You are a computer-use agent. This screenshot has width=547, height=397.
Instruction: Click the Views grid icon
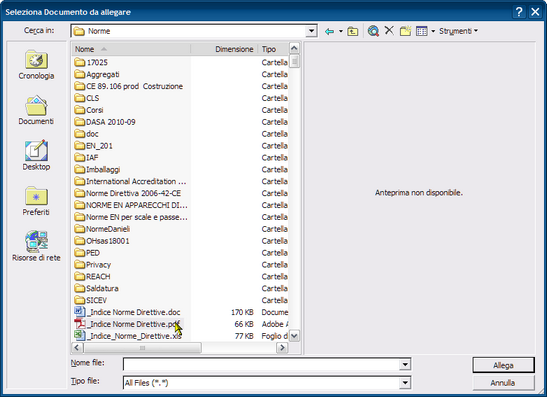click(x=421, y=31)
